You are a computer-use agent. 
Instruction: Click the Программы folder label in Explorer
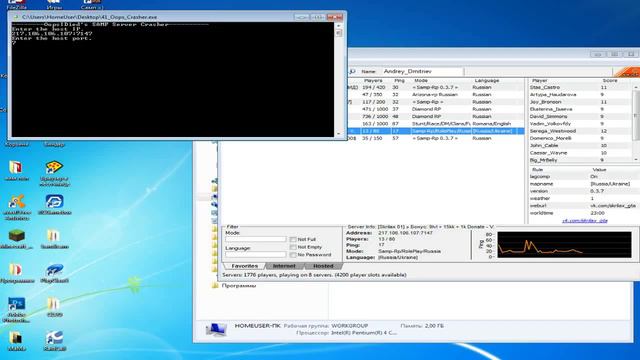click(x=239, y=286)
